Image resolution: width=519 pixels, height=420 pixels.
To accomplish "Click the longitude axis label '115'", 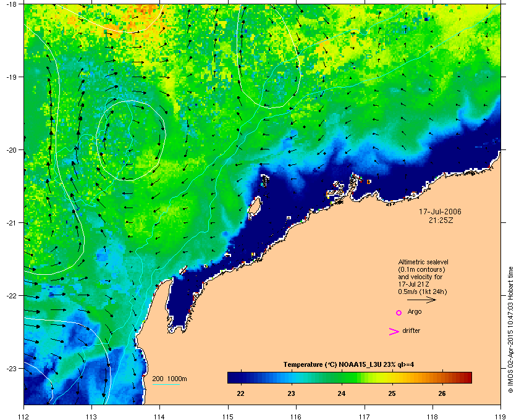I will click(x=228, y=416).
